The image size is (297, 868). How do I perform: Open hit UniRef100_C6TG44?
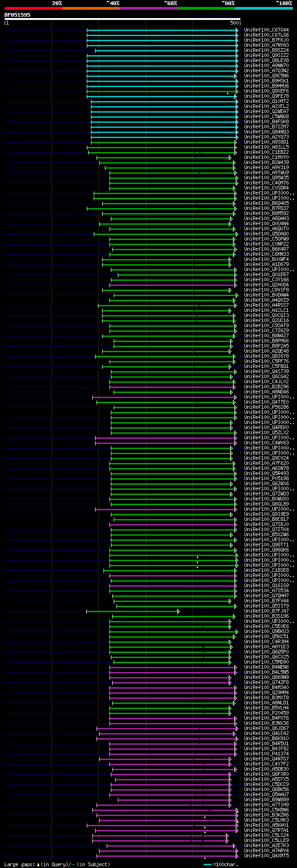266,30
